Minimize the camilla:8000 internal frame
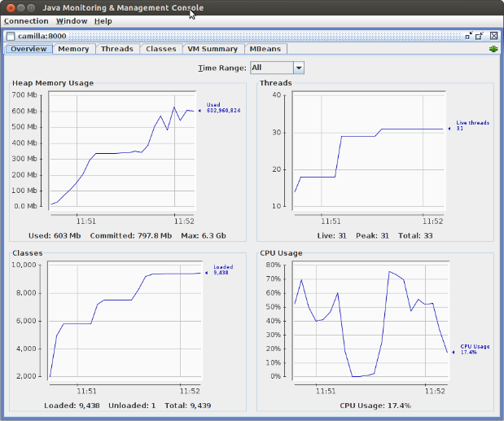 click(x=469, y=36)
